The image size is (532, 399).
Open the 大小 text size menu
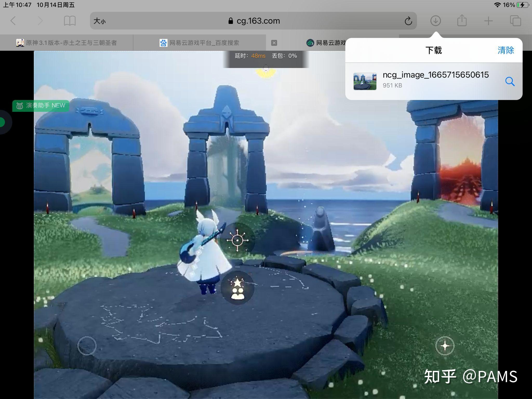(99, 21)
